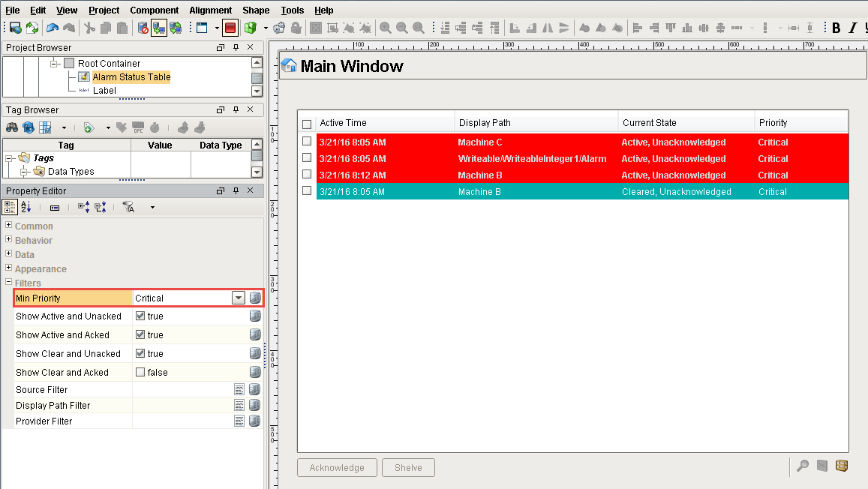This screenshot has width=868, height=489.
Task: Sort properties alphabetically with the A-Z icon
Action: click(x=26, y=207)
